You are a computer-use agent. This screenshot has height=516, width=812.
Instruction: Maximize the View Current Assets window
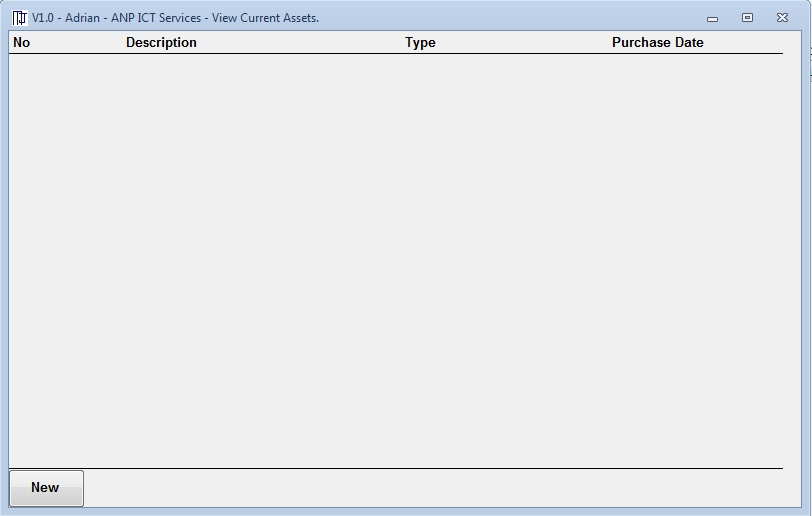tap(747, 18)
